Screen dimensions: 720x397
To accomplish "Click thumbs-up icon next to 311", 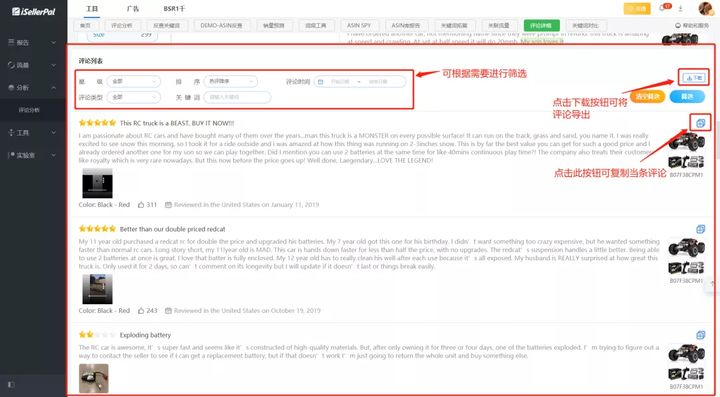I will click(x=141, y=205).
